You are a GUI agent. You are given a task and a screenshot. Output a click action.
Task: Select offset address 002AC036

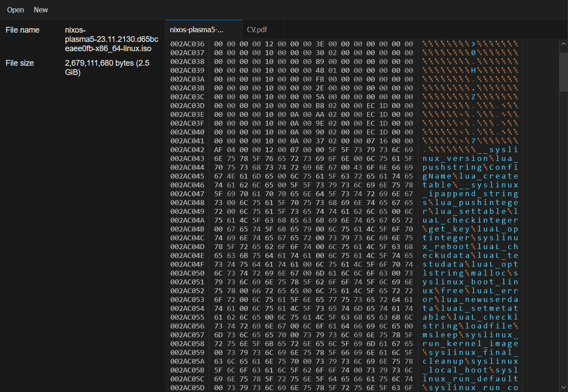point(188,44)
